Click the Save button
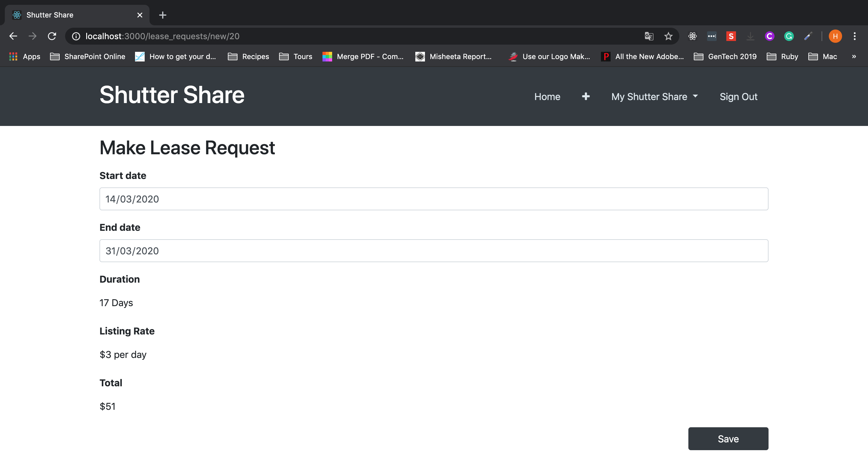The height and width of the screenshot is (458, 868). pyautogui.click(x=728, y=438)
